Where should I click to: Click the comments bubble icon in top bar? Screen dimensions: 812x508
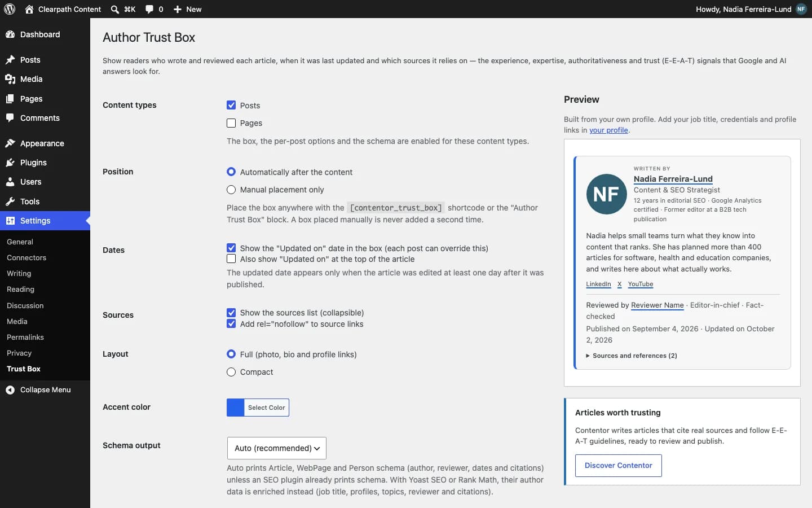(x=149, y=9)
